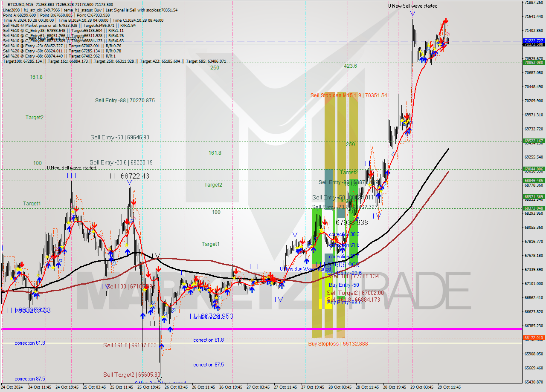Click the red 66172.010 price tag
The image size is (546, 392).
click(534, 337)
